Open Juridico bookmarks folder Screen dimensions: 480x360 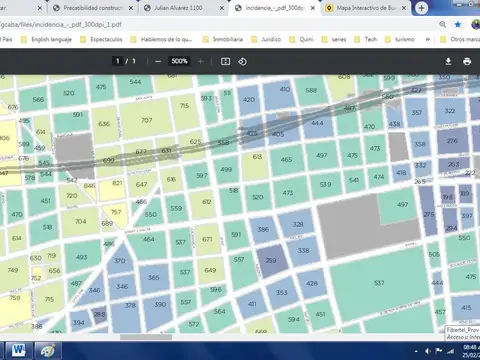point(266,39)
